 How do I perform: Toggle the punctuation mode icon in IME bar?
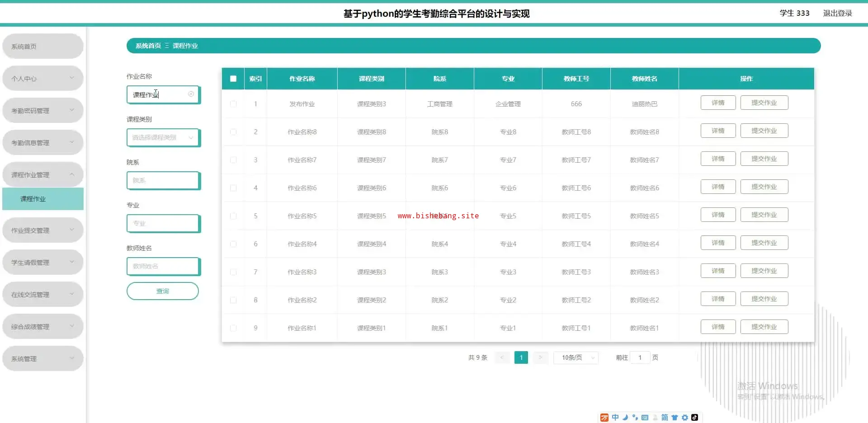click(635, 418)
